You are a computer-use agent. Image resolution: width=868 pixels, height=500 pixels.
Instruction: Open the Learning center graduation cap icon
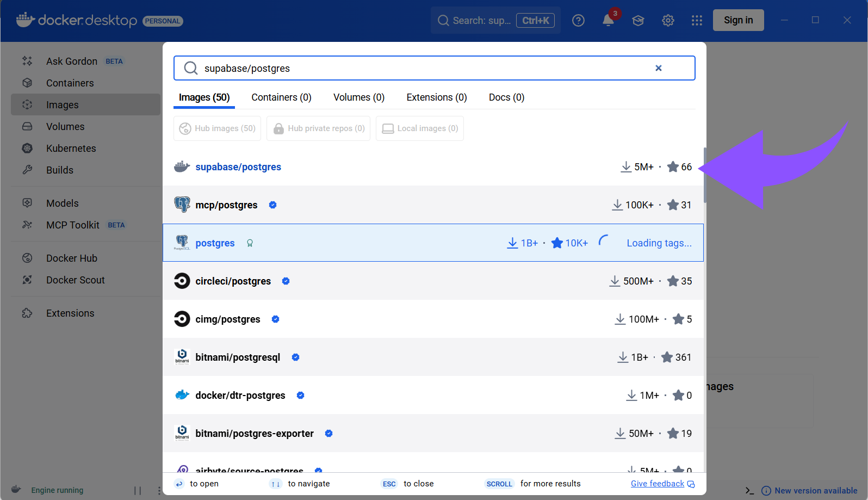[x=638, y=21]
